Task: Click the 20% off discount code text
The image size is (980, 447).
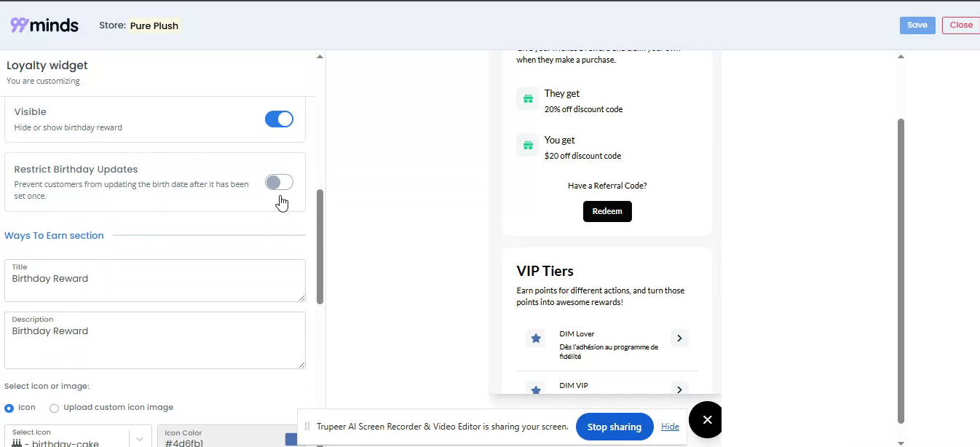Action: pos(583,109)
